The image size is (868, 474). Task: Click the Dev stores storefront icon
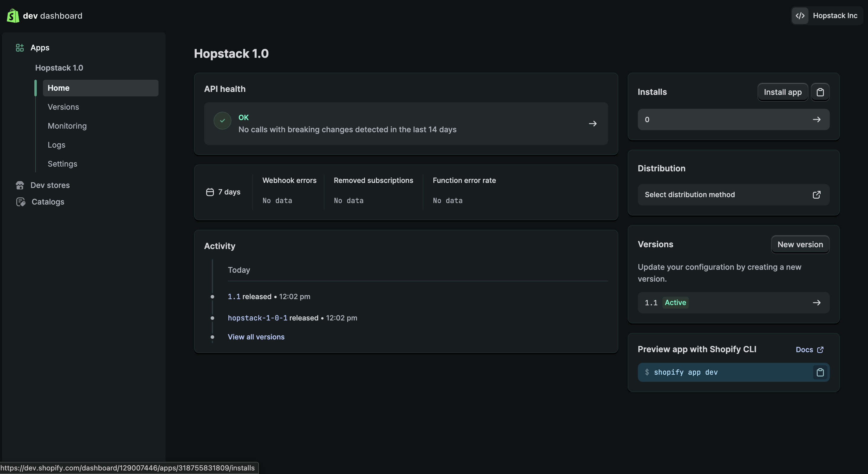click(20, 185)
